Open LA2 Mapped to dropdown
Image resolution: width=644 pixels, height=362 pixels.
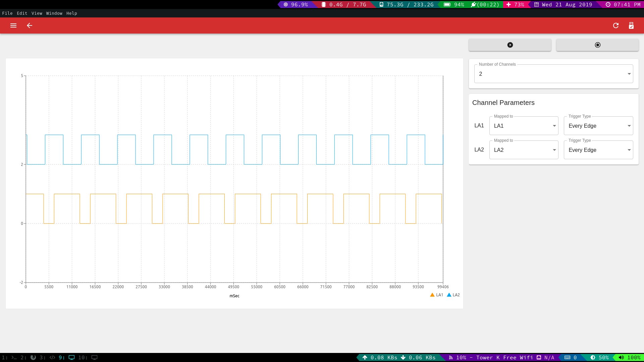(x=524, y=150)
